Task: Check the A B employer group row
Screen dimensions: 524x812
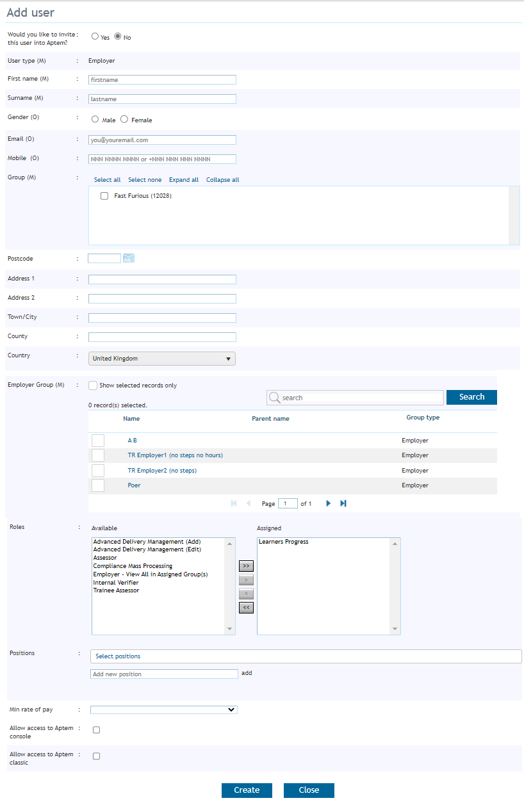Action: 98,441
